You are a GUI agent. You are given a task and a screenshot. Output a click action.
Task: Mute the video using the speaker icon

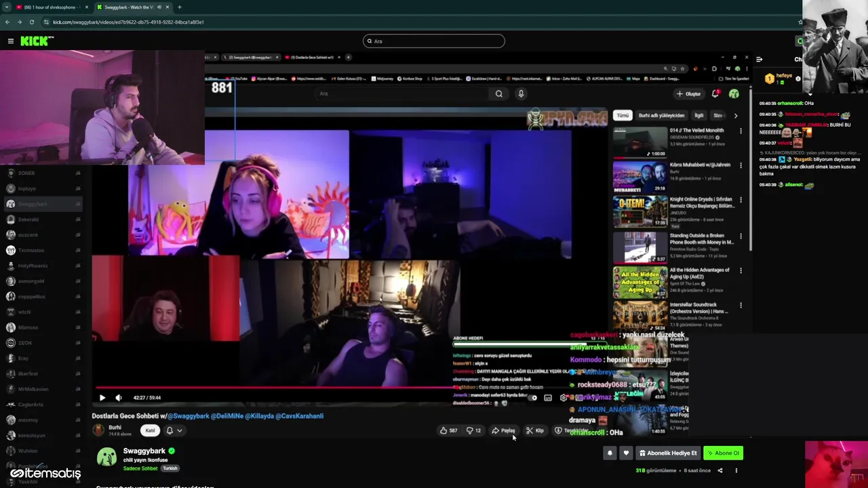[x=119, y=398]
